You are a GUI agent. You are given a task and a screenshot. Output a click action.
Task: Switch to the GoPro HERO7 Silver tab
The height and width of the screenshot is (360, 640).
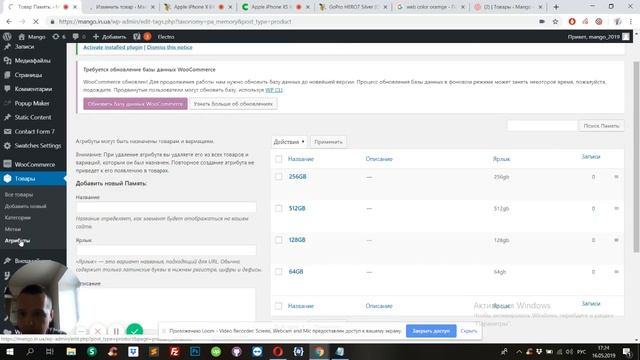point(353,7)
